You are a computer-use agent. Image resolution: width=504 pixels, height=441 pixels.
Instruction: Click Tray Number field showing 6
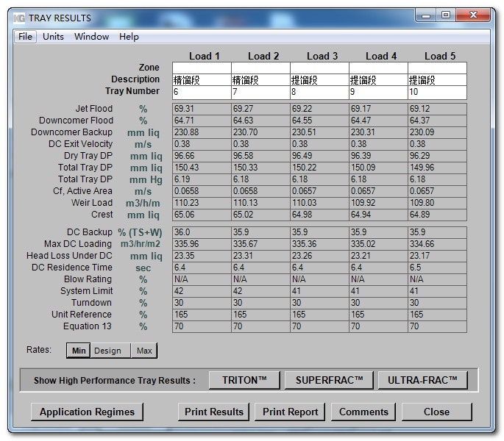pos(202,93)
